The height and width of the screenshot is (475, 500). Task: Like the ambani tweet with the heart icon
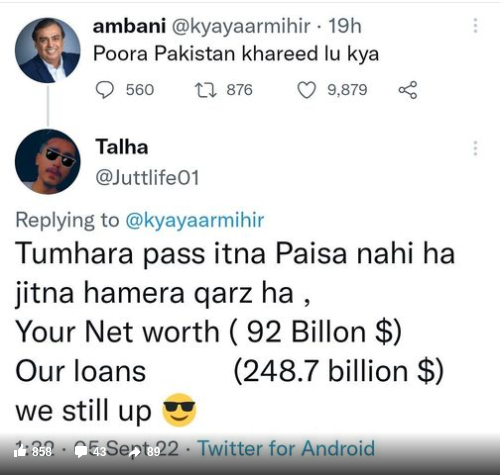pos(306,90)
